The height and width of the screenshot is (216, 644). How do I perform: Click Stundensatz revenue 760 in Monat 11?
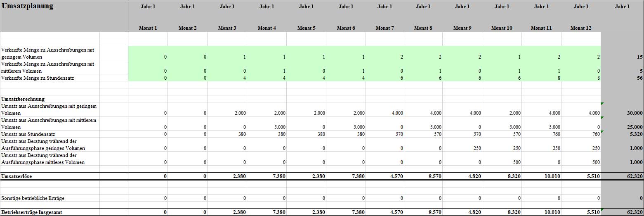[557, 134]
